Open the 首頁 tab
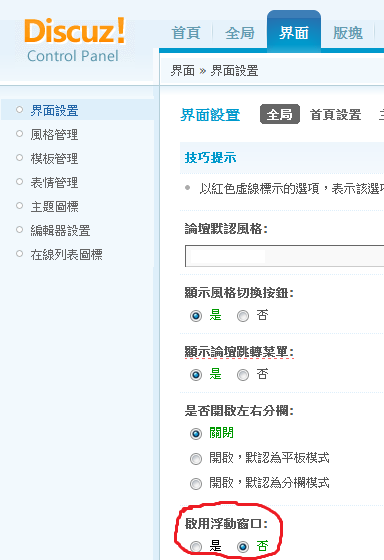 coord(186,33)
